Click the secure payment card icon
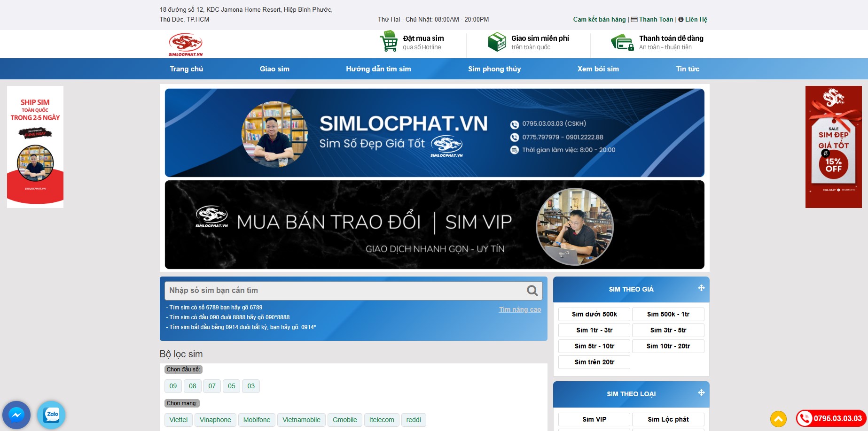Viewport: 868px width, 431px height. (622, 43)
